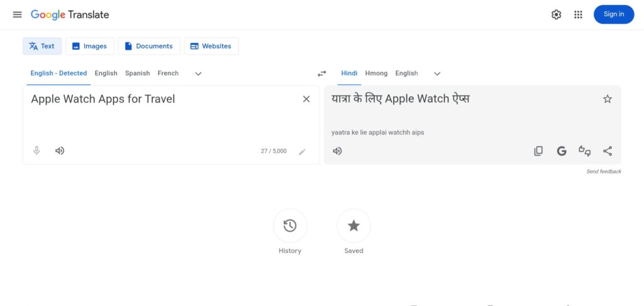Share the translation

click(x=608, y=151)
